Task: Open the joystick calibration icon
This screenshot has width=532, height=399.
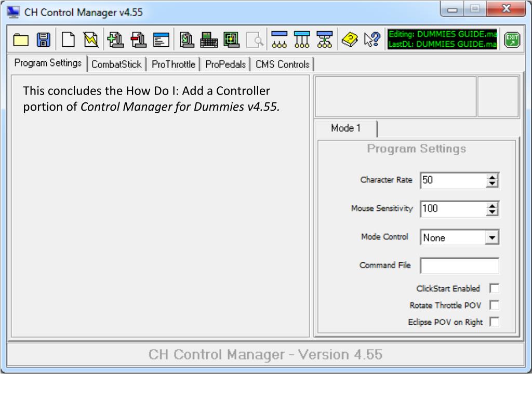Action: (x=187, y=39)
